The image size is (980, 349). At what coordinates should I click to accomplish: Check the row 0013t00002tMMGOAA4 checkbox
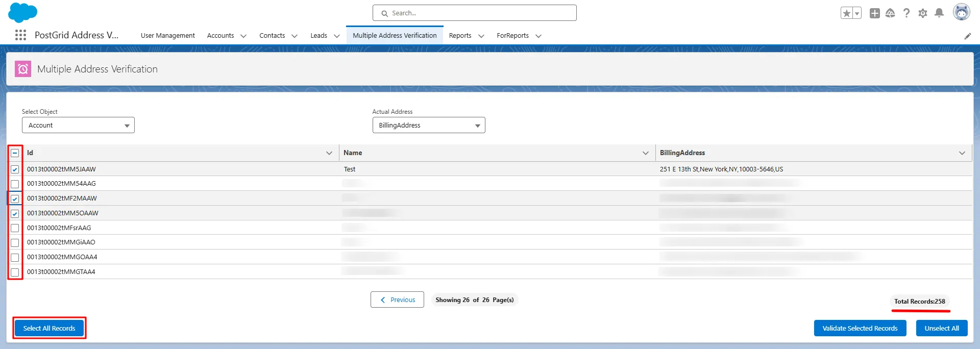pyautogui.click(x=15, y=257)
